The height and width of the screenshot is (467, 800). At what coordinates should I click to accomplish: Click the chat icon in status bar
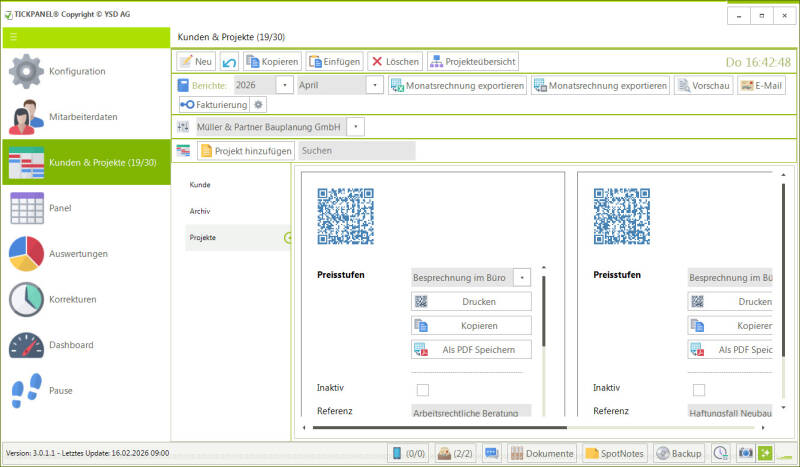pos(492,453)
